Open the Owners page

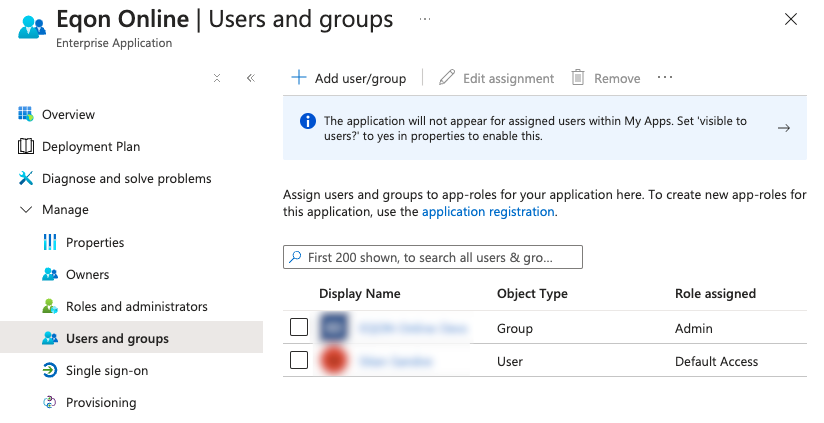click(x=88, y=275)
